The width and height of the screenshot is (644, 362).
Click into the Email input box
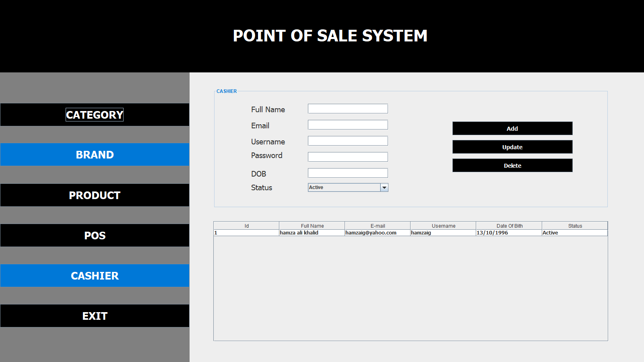coord(348,125)
